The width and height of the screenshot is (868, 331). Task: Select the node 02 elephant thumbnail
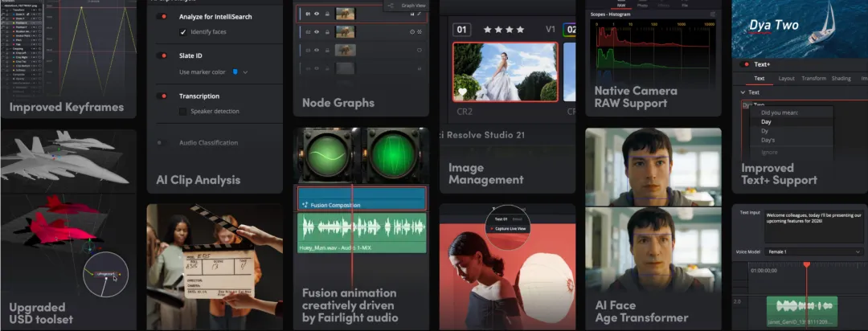(x=346, y=32)
